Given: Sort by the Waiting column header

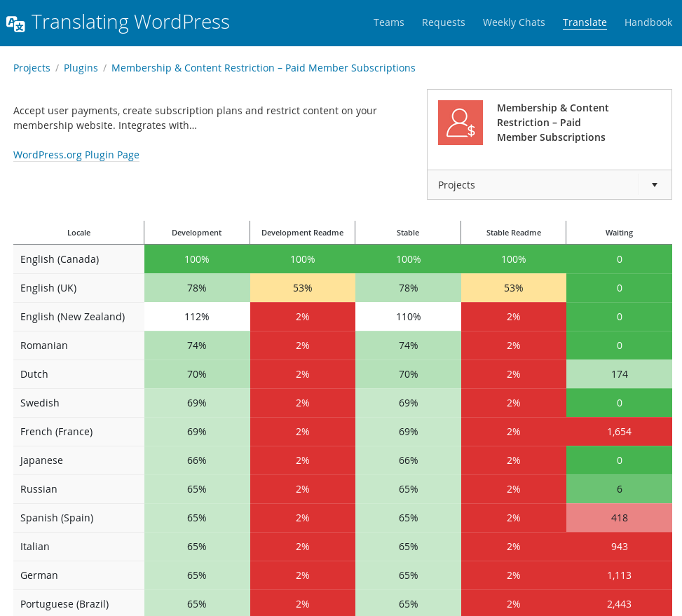Looking at the screenshot, I should [620, 233].
